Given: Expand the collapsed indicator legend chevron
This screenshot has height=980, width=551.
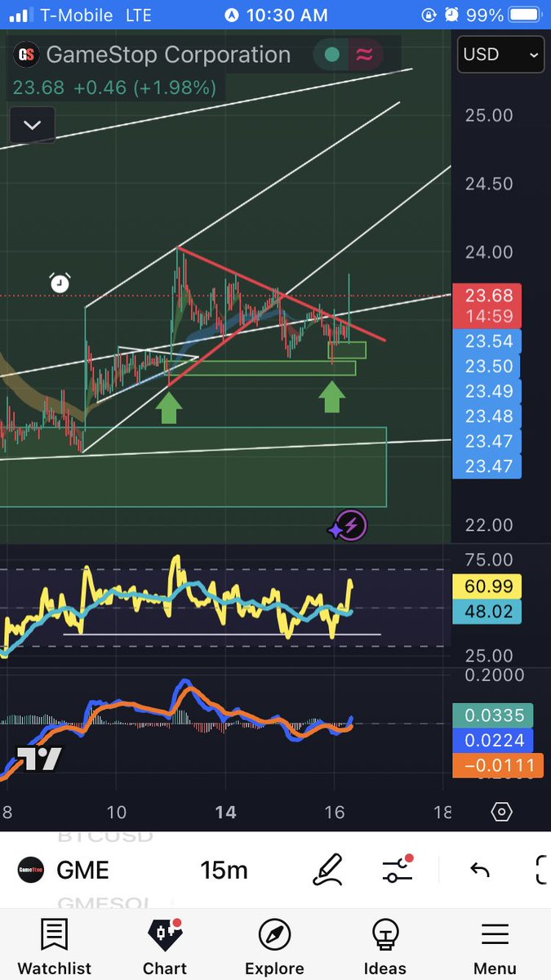Looking at the screenshot, I should click(32, 126).
